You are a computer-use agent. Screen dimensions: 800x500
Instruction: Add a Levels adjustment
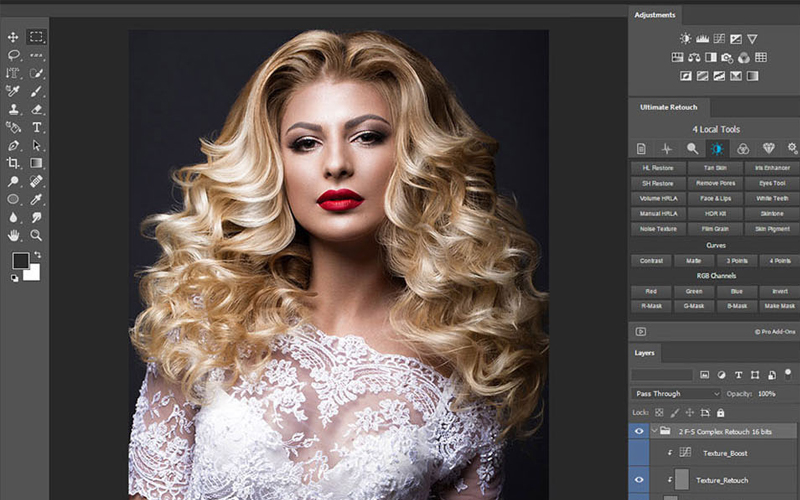(703, 39)
